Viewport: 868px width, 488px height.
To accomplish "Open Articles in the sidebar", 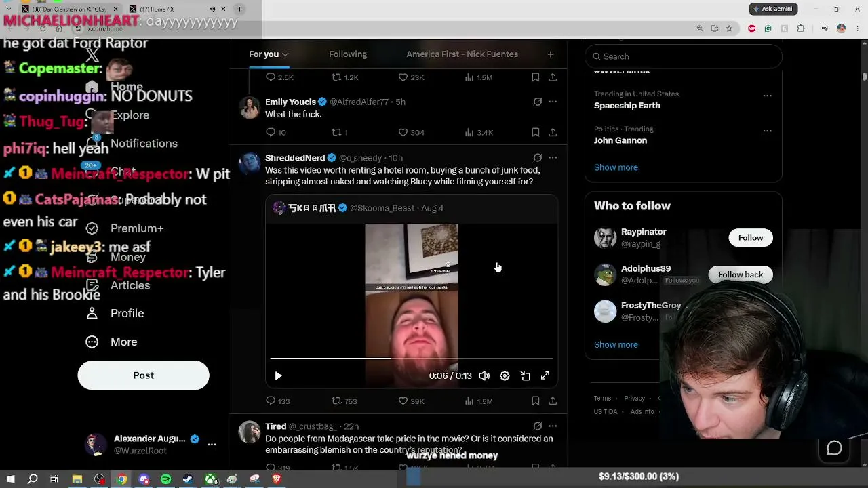I will tap(118, 285).
